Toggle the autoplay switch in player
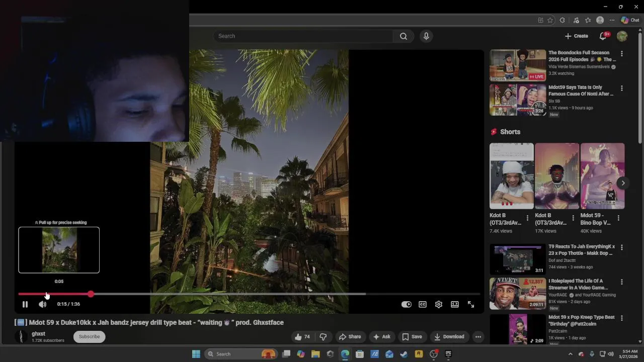Screen dimensions: 644x362 point(407,304)
